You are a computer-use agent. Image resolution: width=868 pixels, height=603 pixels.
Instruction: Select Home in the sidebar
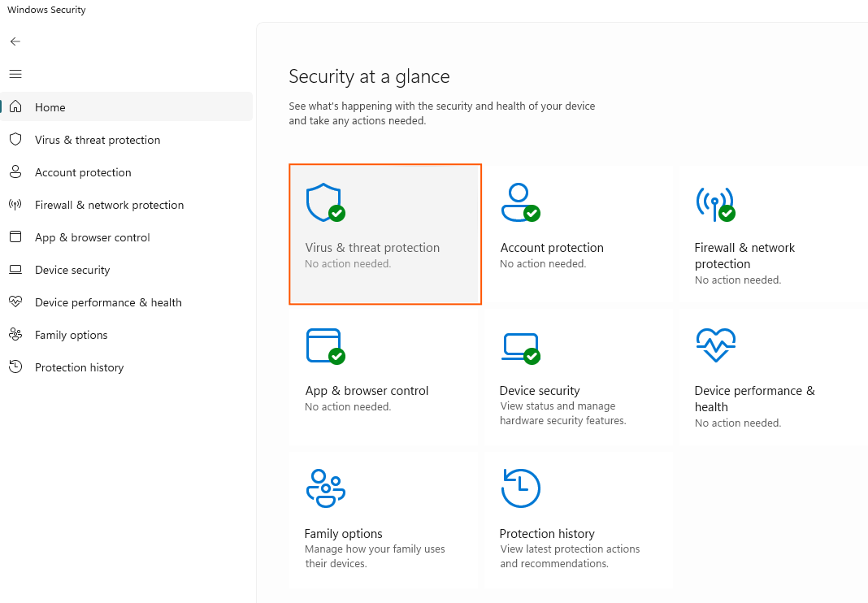click(127, 107)
